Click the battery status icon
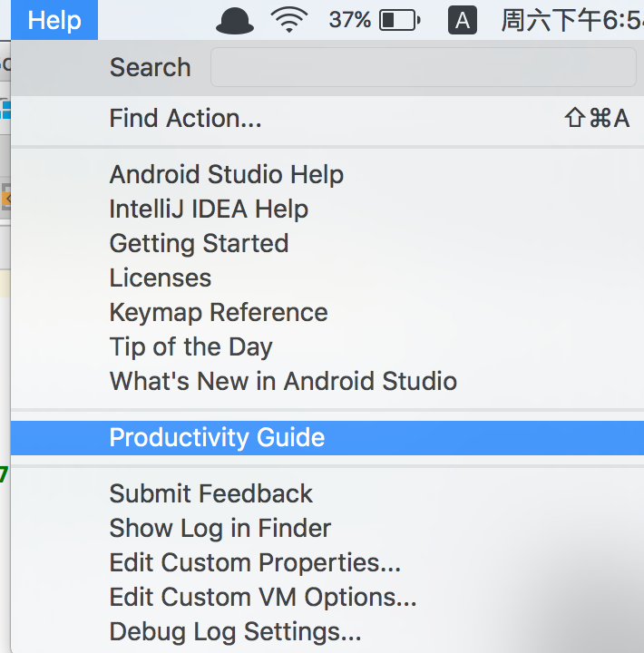Screen dimensions: 644x653 [x=399, y=20]
